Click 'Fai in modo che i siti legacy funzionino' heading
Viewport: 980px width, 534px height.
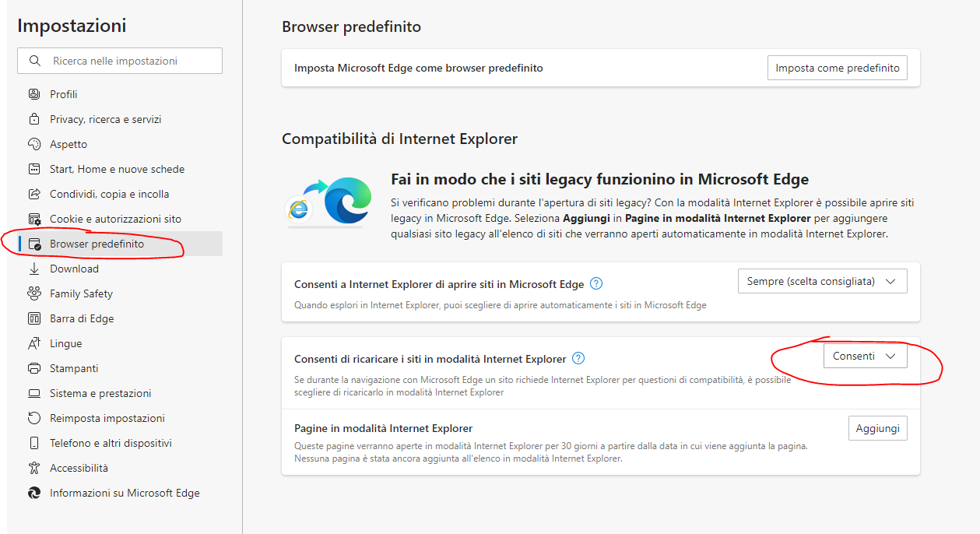click(x=599, y=180)
